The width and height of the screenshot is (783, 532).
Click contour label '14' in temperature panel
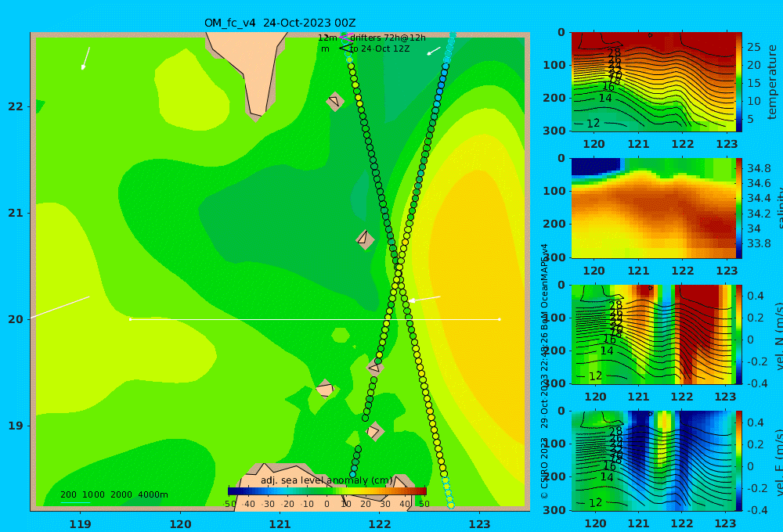[605, 99]
